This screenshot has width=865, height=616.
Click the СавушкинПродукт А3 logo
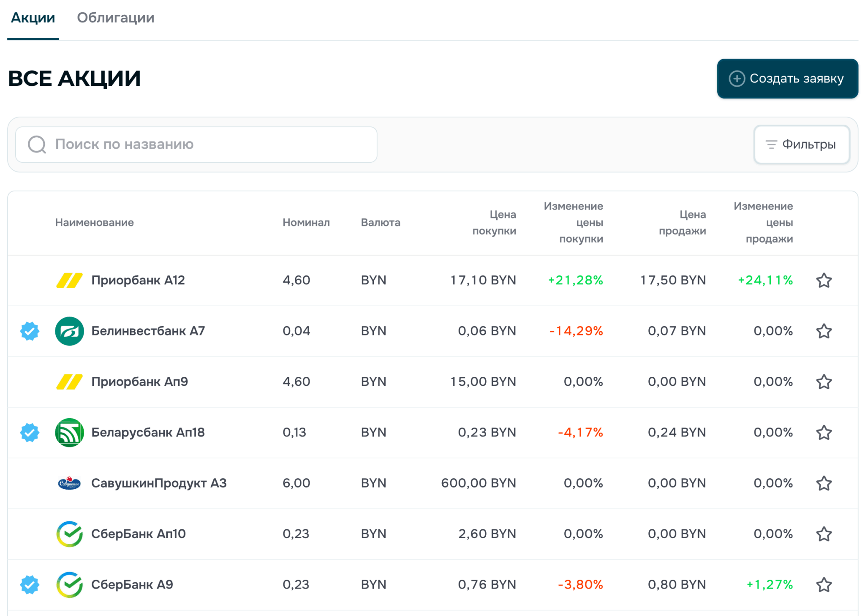pos(69,483)
